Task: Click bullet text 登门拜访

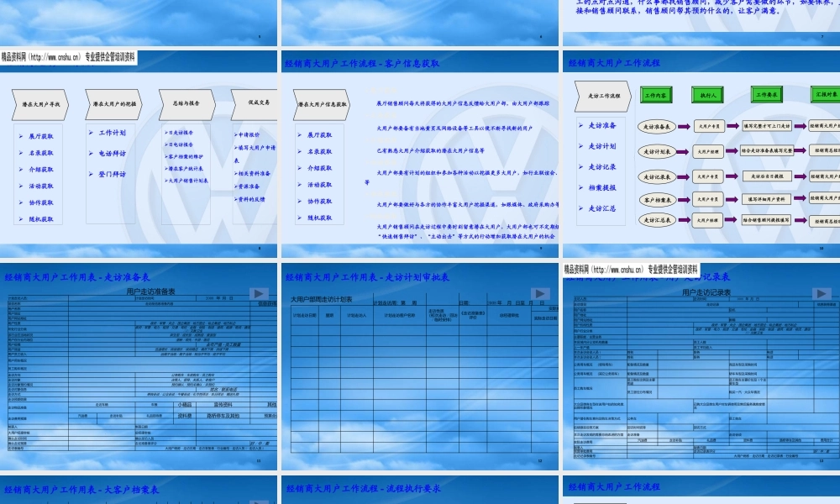Action: (112, 175)
